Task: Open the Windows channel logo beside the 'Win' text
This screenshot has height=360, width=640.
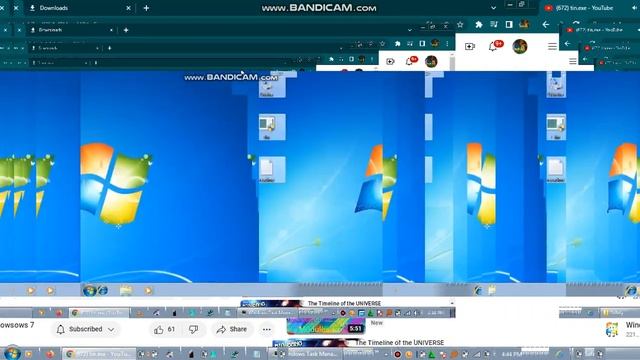Action: pyautogui.click(x=612, y=329)
